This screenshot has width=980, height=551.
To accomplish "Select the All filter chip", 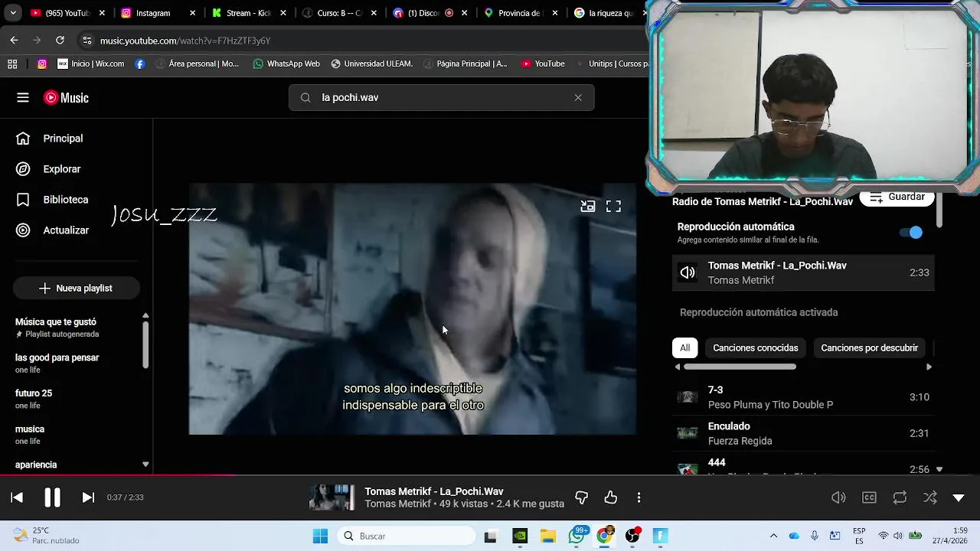I will pos(684,347).
